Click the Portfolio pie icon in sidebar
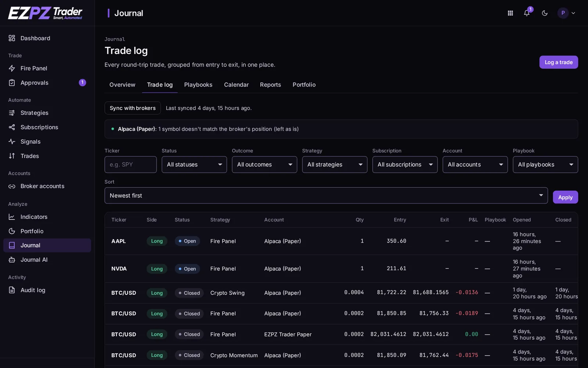Viewport: 588px width, 368px height. pos(12,231)
